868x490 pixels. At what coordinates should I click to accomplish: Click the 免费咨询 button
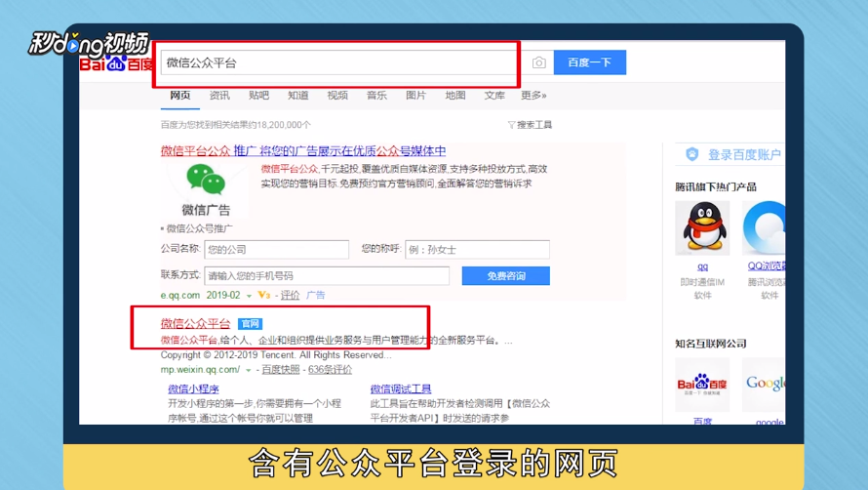[506, 275]
